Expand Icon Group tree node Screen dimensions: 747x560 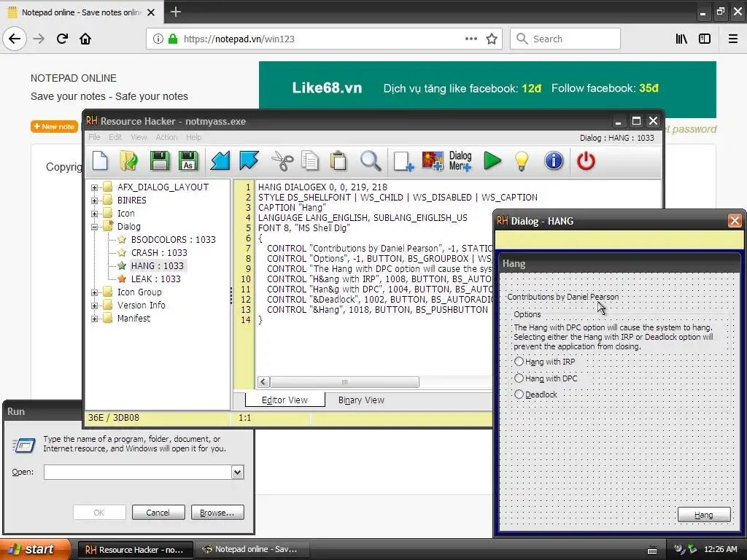point(94,293)
